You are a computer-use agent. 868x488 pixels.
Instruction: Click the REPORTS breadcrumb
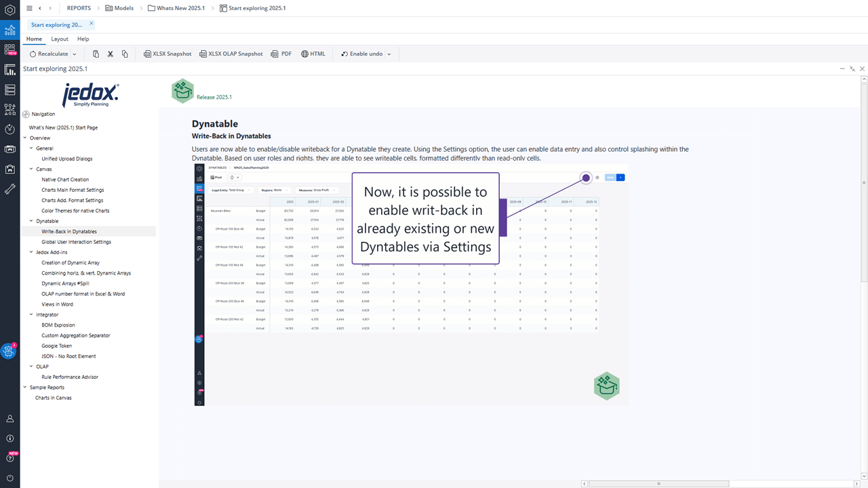tap(79, 8)
